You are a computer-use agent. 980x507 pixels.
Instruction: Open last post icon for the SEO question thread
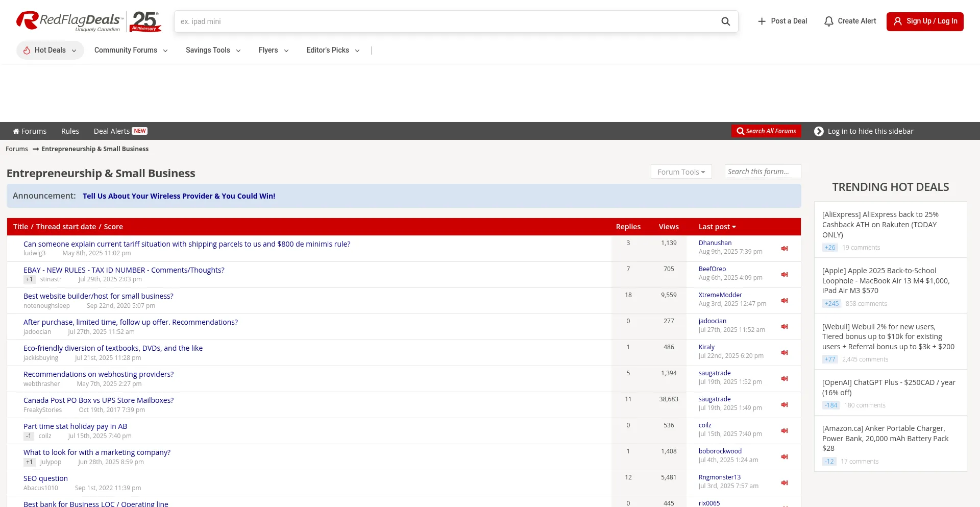pos(785,483)
